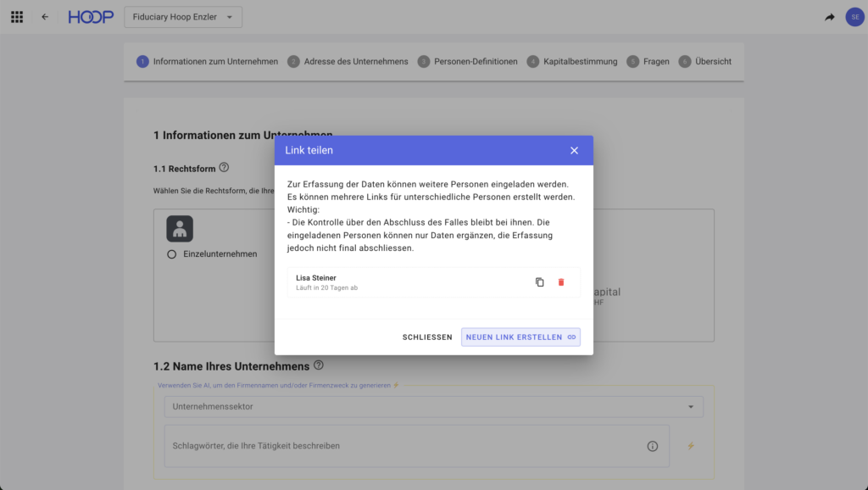Click Neuen Link erstellen button

520,337
